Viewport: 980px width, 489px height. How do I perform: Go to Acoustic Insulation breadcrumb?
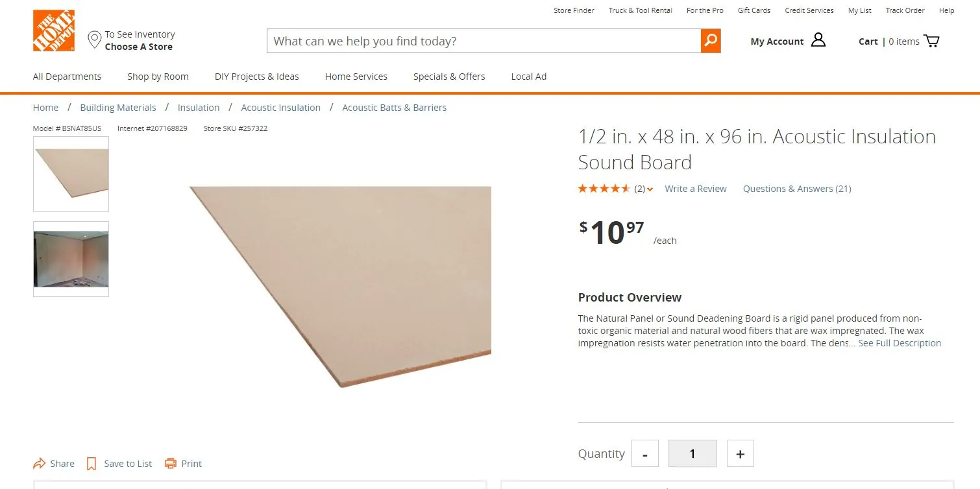click(x=280, y=108)
